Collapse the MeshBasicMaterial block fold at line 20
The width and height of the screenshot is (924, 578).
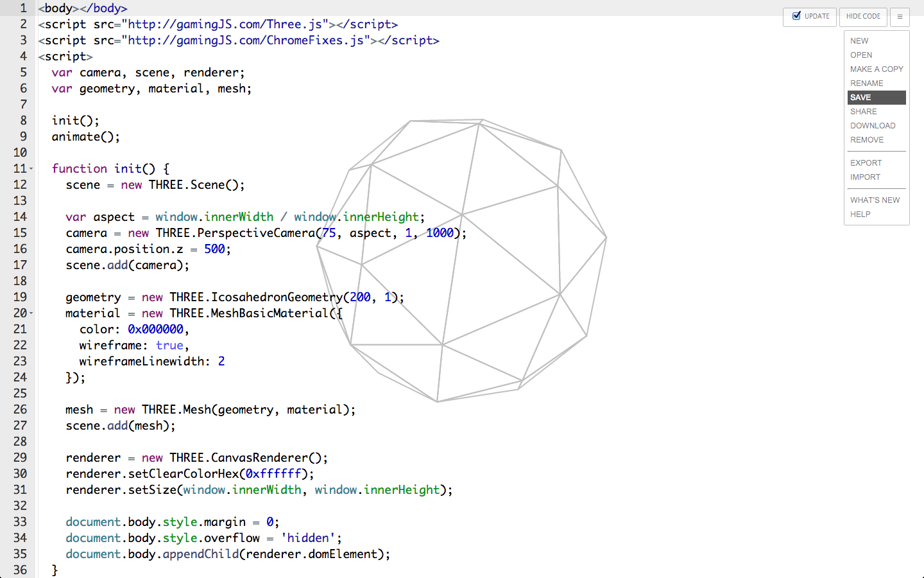click(31, 313)
